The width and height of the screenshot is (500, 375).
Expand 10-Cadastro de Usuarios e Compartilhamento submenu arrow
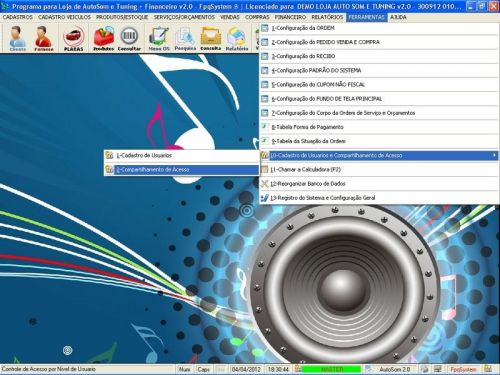(494, 155)
